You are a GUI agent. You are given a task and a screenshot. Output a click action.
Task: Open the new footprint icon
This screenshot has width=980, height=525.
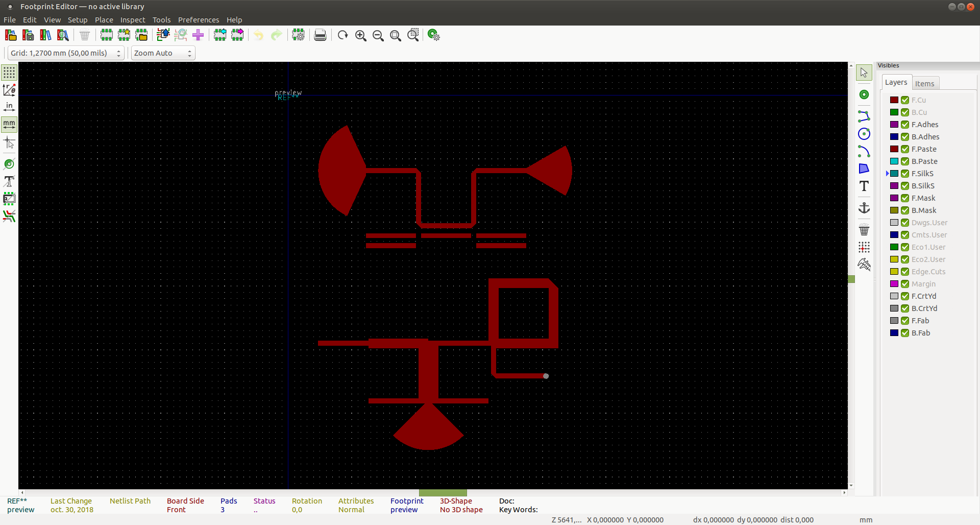124,35
